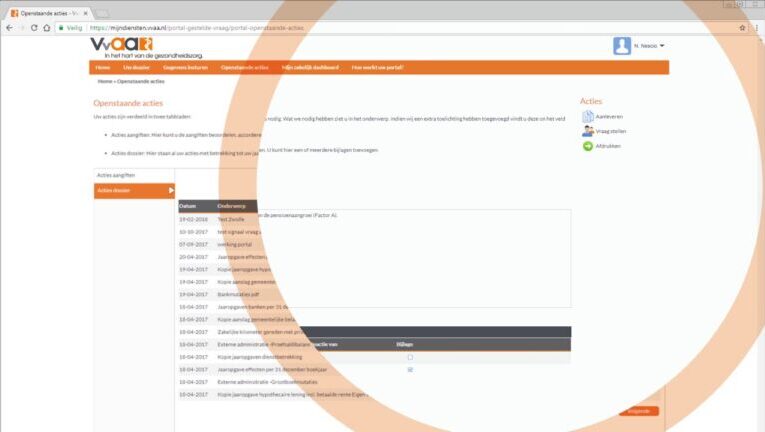Open "Kopie jaaropgave hypothecaire lening" row
The height and width of the screenshot is (432, 765).
292,394
